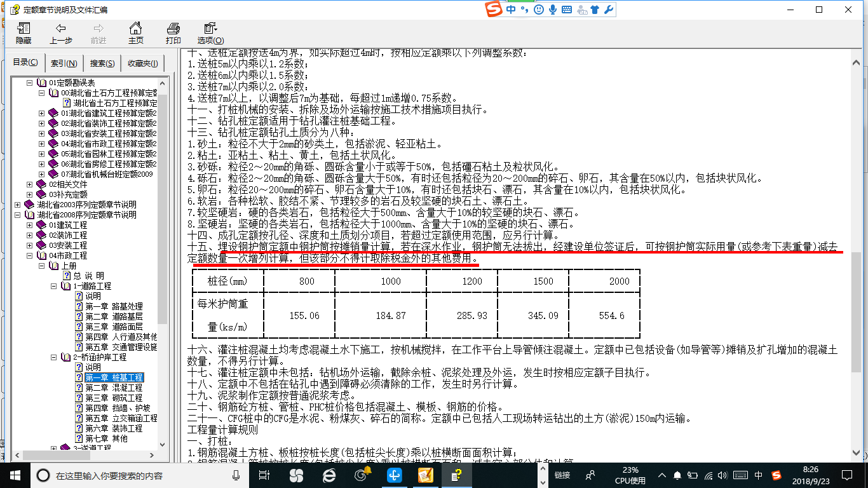868x488 pixels.
Task: Collapse the 04市政工程 tree node
Action: pos(29,255)
